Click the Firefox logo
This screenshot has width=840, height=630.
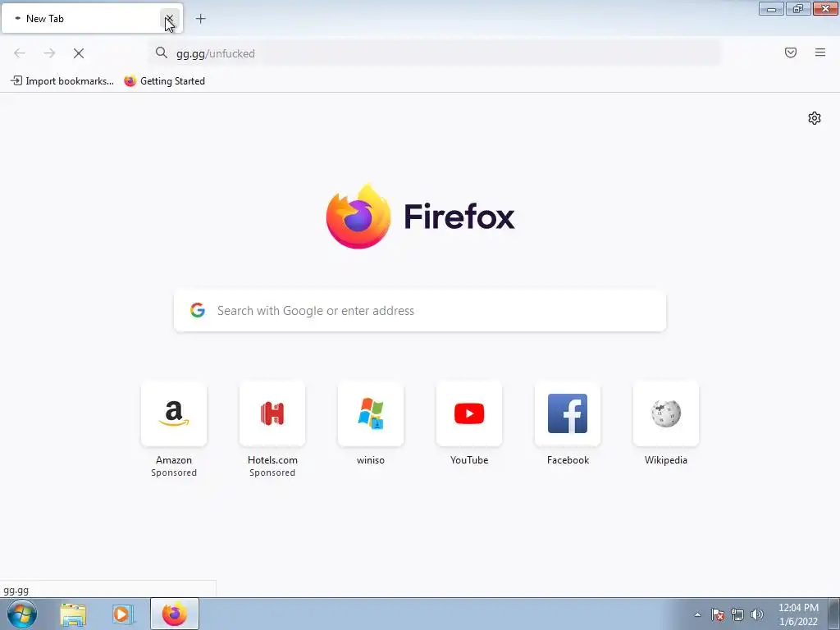421,217
